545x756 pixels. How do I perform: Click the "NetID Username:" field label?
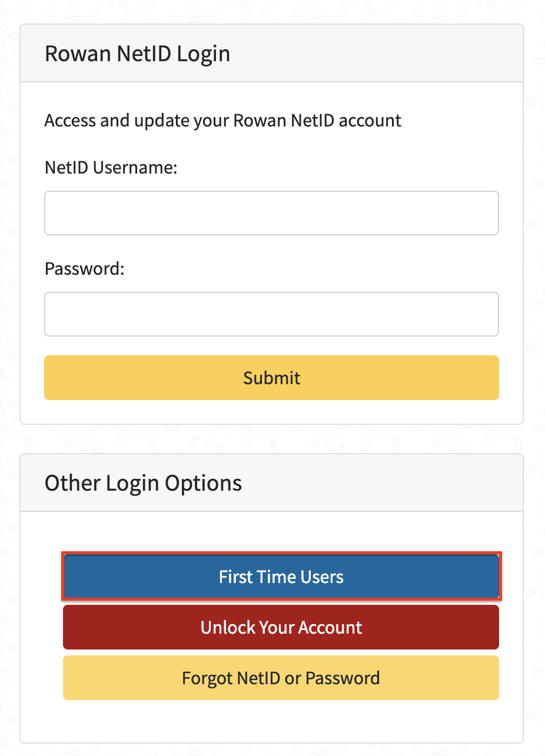point(111,168)
